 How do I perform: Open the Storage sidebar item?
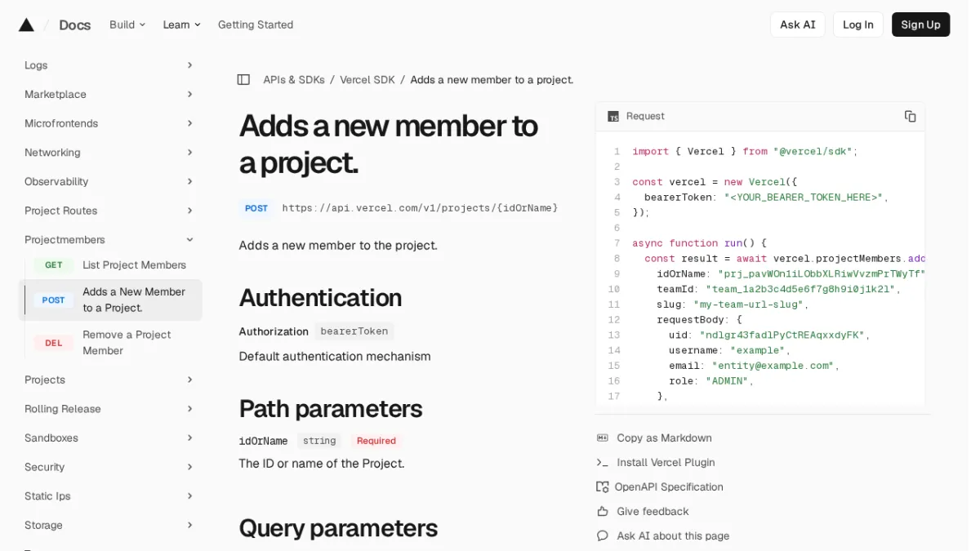43,525
